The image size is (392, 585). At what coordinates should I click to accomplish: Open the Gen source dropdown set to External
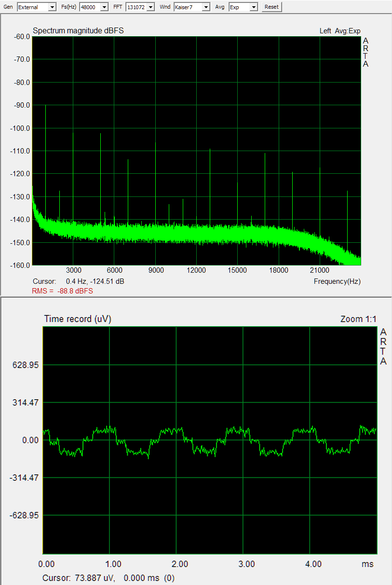36,7
